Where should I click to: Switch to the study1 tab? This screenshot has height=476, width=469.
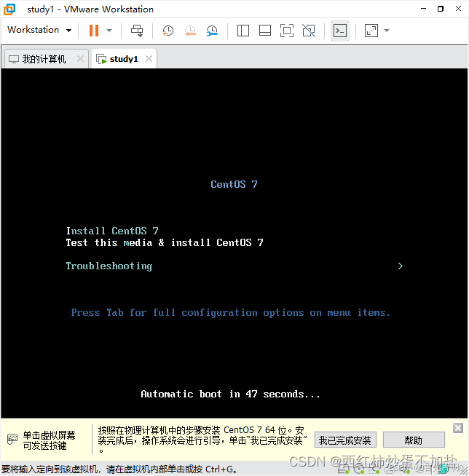124,59
